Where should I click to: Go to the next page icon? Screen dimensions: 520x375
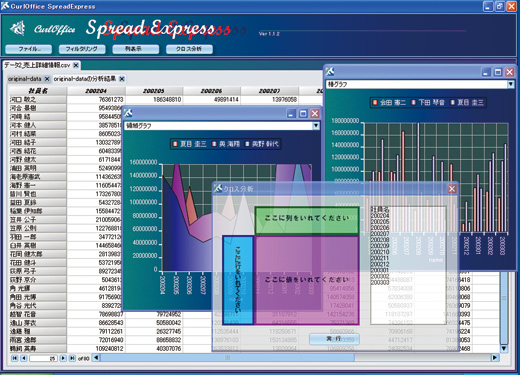pyautogui.click(x=63, y=358)
